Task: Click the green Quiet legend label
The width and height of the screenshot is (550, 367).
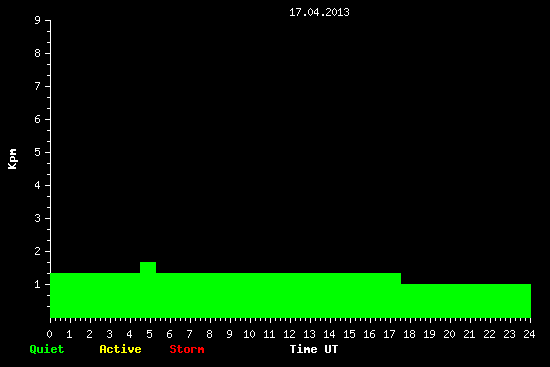Action: 47,349
